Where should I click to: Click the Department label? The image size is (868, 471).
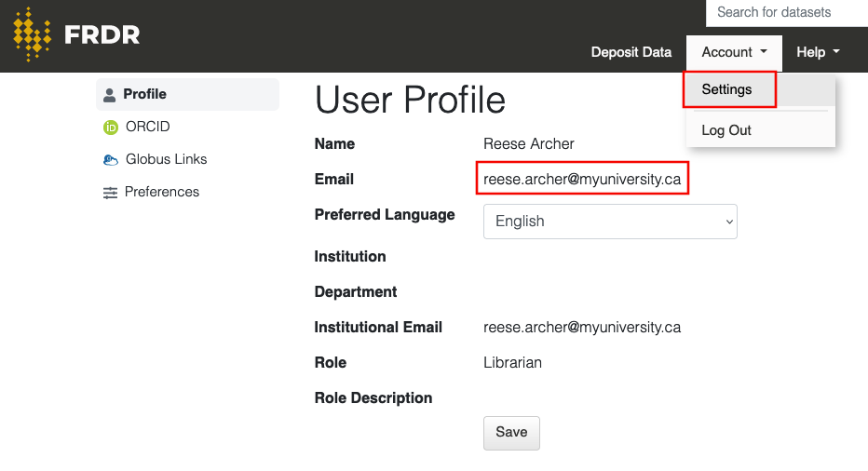pos(356,291)
